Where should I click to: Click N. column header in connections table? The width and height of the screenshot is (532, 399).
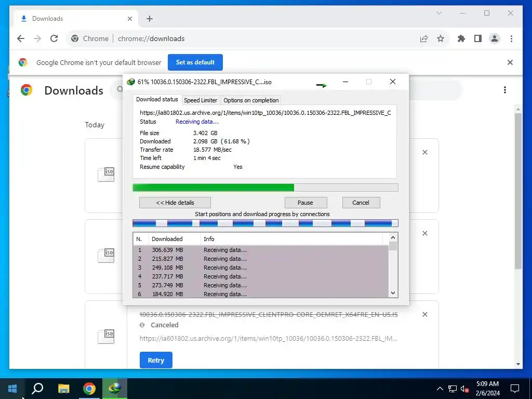click(141, 239)
